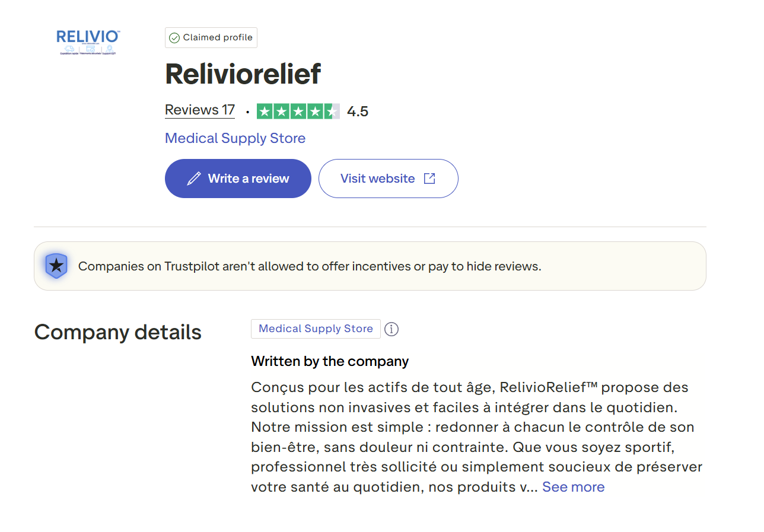Screen dimensions: 764x532
Task: Click the pencil icon on Write a review
Action: click(x=194, y=179)
